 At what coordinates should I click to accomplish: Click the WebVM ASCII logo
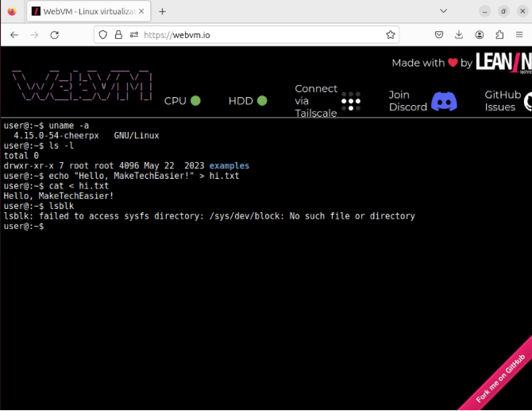(x=82, y=86)
